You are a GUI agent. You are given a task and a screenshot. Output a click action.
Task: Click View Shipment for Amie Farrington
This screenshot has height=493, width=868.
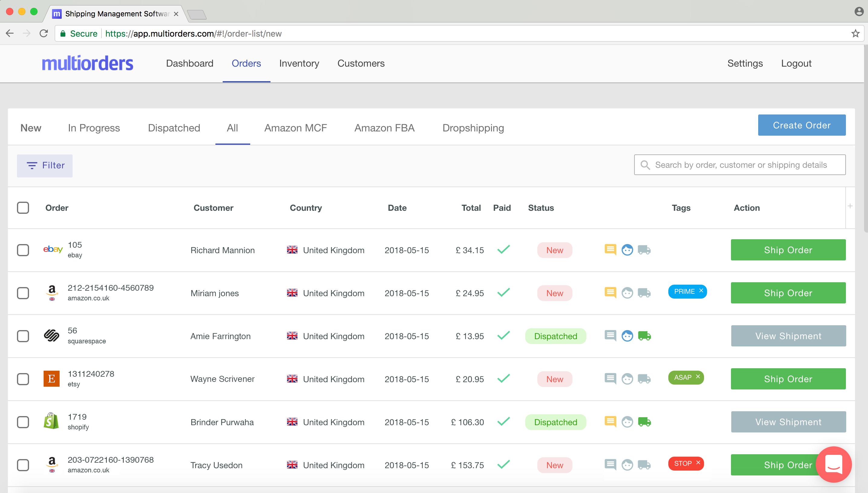(788, 336)
